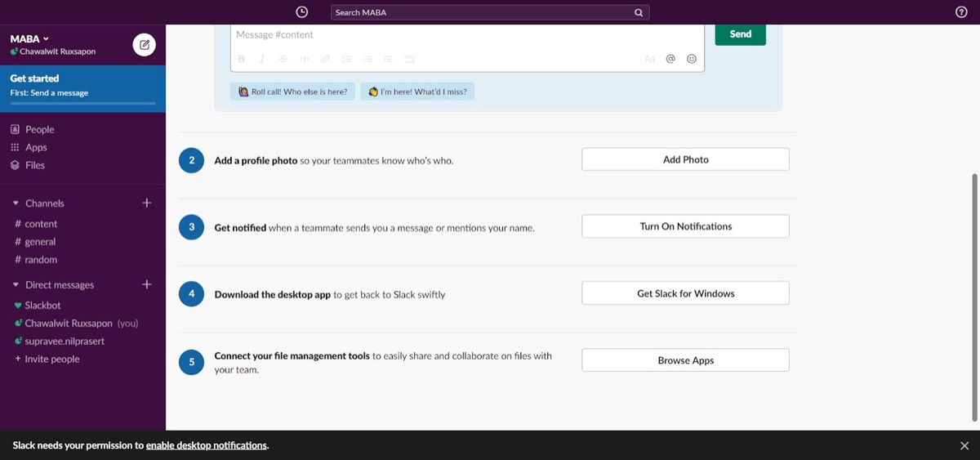The width and height of the screenshot is (980, 460).
Task: Start direct message with plus icon
Action: point(147,284)
